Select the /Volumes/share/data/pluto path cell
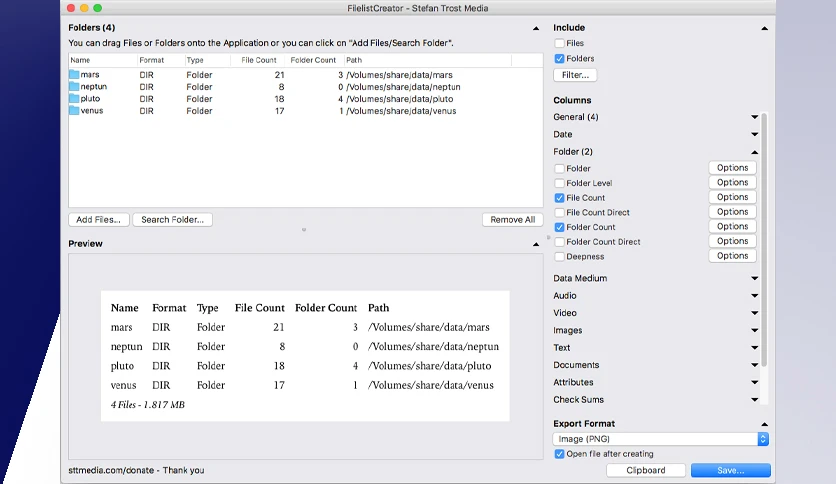The height and width of the screenshot is (484, 836). point(400,99)
